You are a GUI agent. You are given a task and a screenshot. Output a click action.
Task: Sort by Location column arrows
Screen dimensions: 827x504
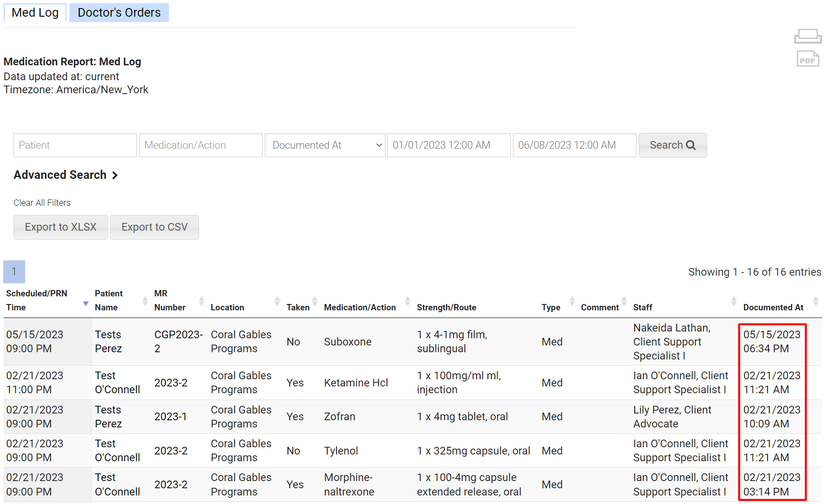(x=277, y=301)
